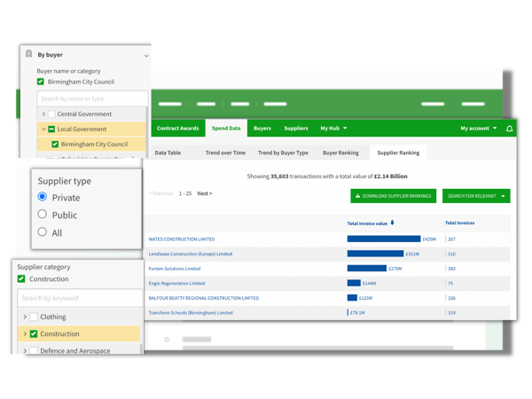The height and width of the screenshot is (399, 532).
Task: Open Lendlease Construction (Europe) Limited link
Action: click(x=191, y=254)
